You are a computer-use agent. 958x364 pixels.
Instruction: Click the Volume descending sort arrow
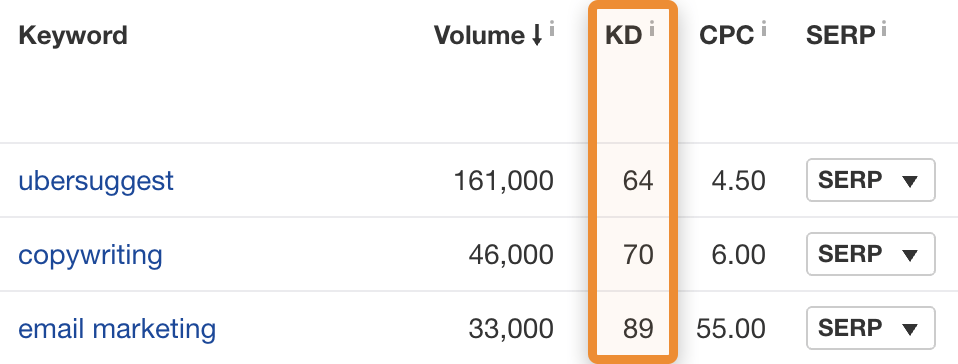(536, 36)
